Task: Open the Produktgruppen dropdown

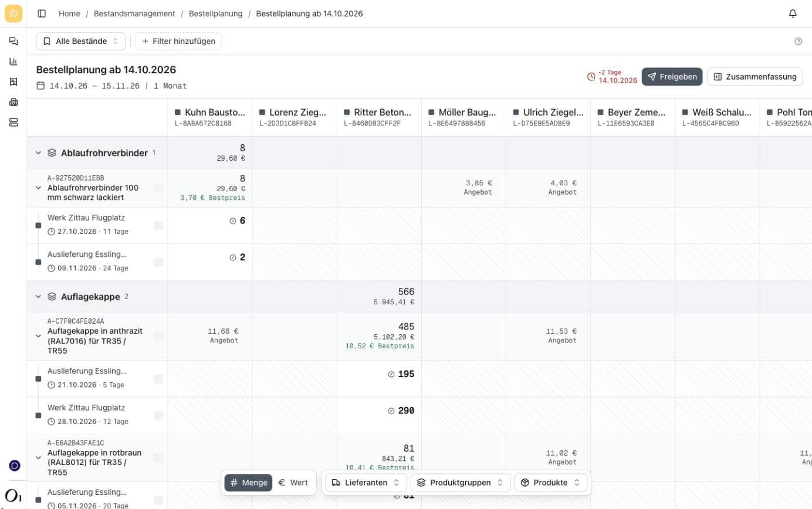Action: [x=460, y=483]
